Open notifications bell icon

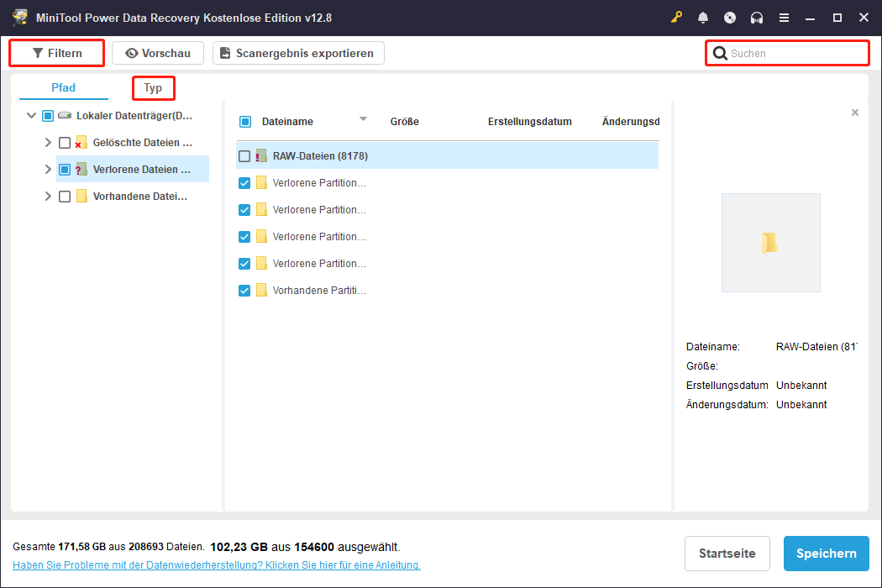tap(703, 18)
